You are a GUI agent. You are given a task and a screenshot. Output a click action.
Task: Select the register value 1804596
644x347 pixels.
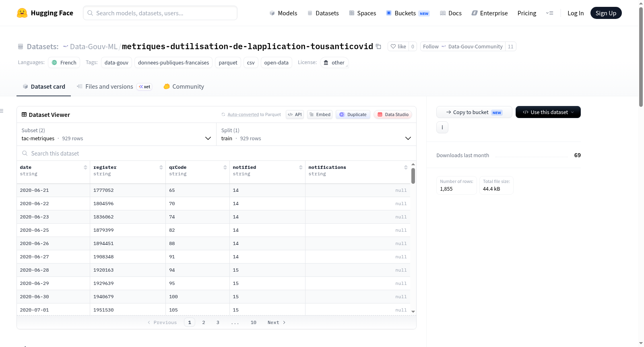pos(128,204)
